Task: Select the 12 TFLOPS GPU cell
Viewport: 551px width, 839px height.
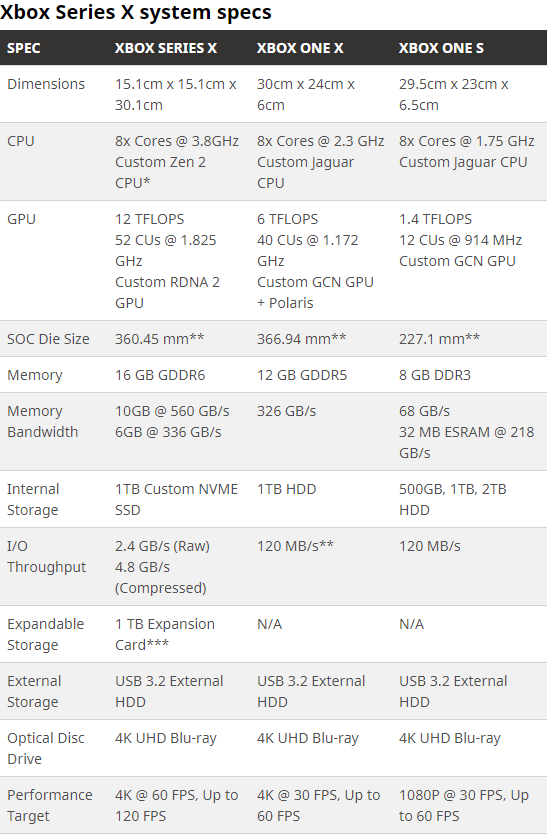Action: [x=167, y=261]
